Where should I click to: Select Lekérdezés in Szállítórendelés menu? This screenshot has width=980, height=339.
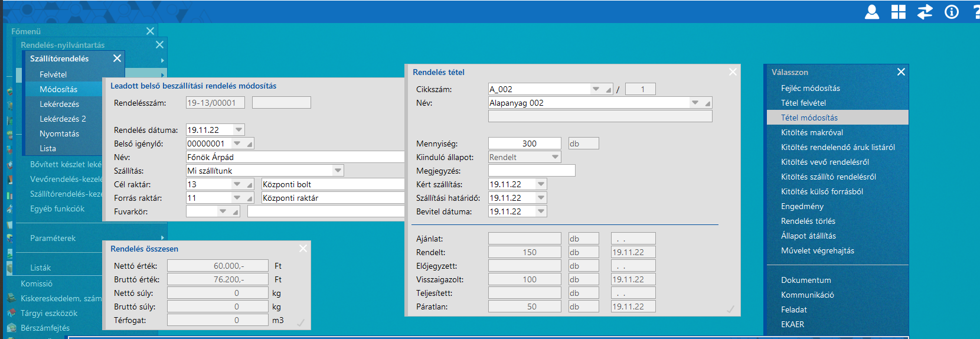pos(59,104)
